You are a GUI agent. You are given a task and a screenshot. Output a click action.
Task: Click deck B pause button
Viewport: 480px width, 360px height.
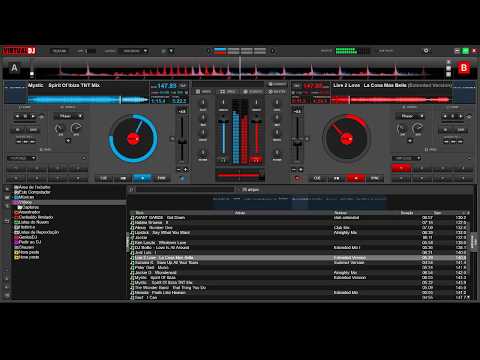pos(336,178)
